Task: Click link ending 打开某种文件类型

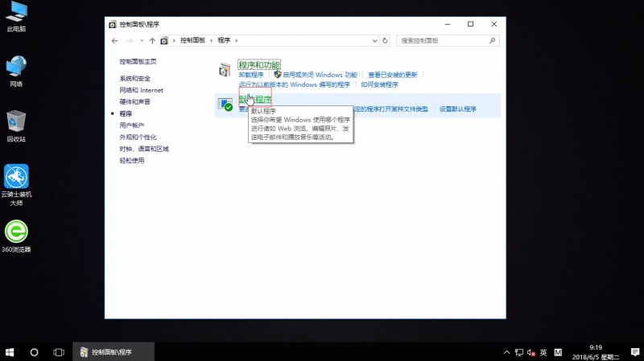Action: tap(390, 109)
